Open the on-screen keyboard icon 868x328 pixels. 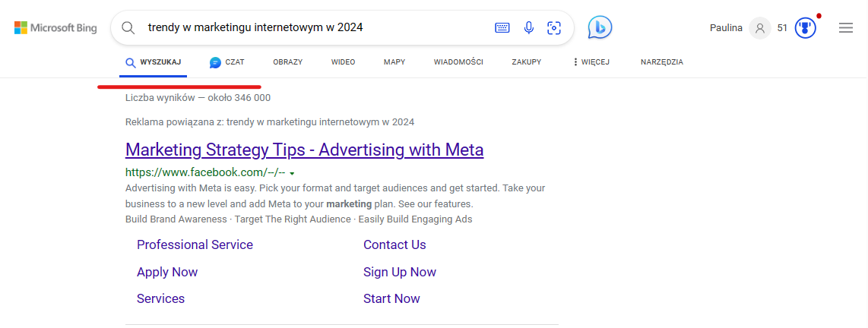click(502, 27)
